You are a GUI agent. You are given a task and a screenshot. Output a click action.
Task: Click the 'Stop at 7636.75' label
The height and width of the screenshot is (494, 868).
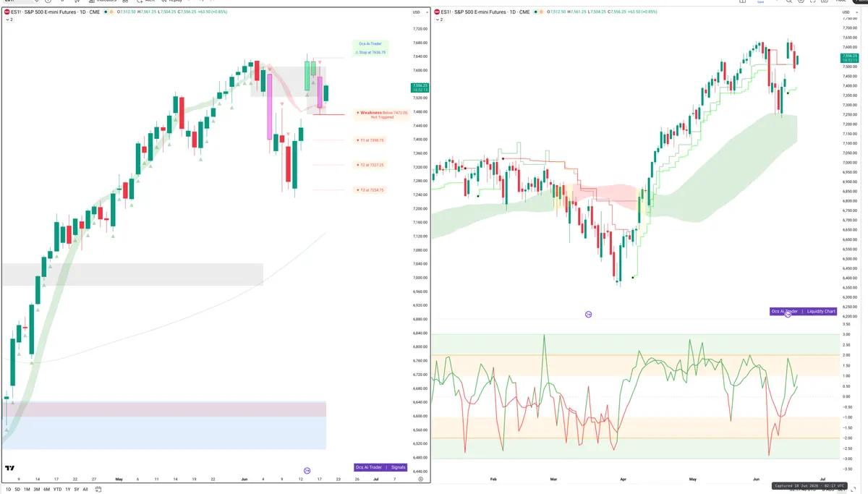[x=372, y=53]
